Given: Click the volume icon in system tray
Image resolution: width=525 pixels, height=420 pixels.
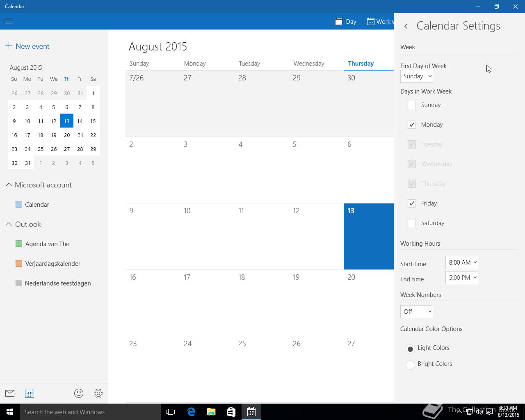Looking at the screenshot, I should pyautogui.click(x=479, y=412).
